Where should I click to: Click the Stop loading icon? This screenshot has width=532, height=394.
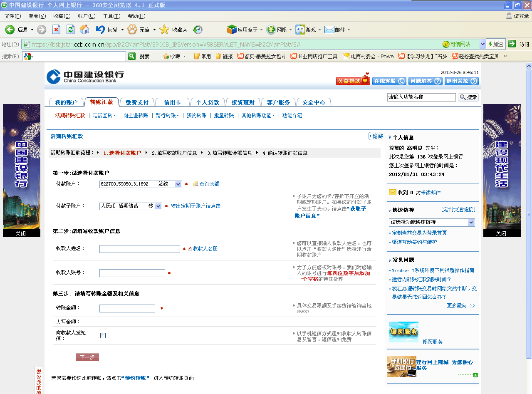click(56, 30)
